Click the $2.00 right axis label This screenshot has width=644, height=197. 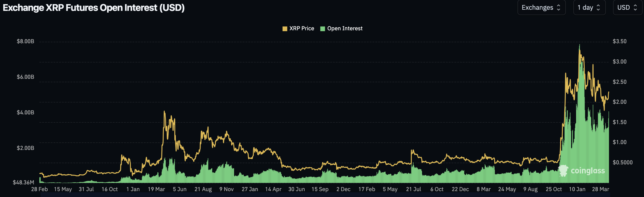click(x=620, y=102)
